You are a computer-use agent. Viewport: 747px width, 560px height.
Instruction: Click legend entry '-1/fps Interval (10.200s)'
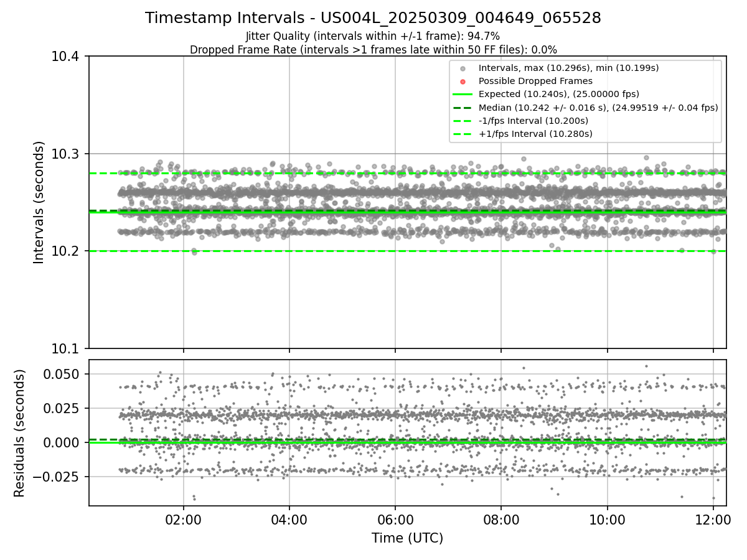[533, 121]
